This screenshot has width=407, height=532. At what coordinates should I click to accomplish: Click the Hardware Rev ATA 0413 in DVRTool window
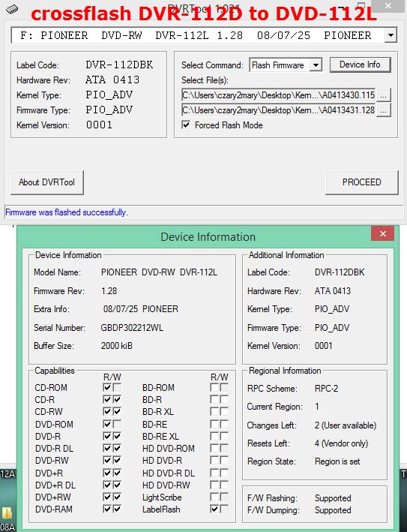(x=112, y=80)
